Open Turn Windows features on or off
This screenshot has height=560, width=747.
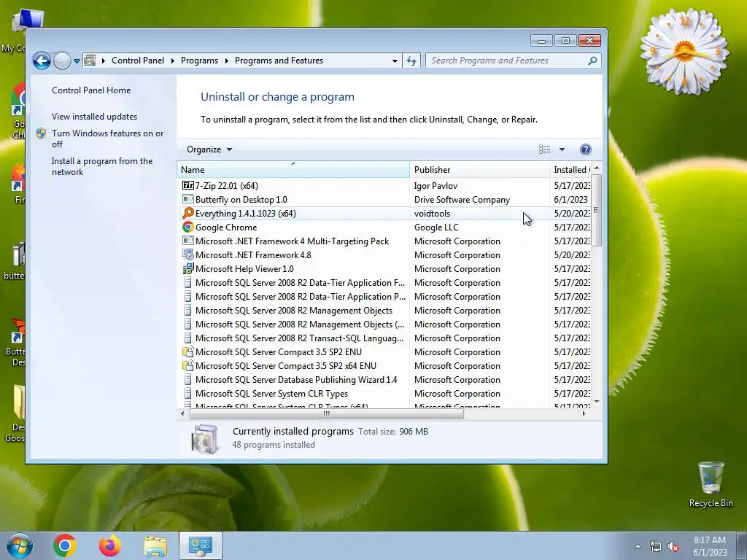coord(107,139)
